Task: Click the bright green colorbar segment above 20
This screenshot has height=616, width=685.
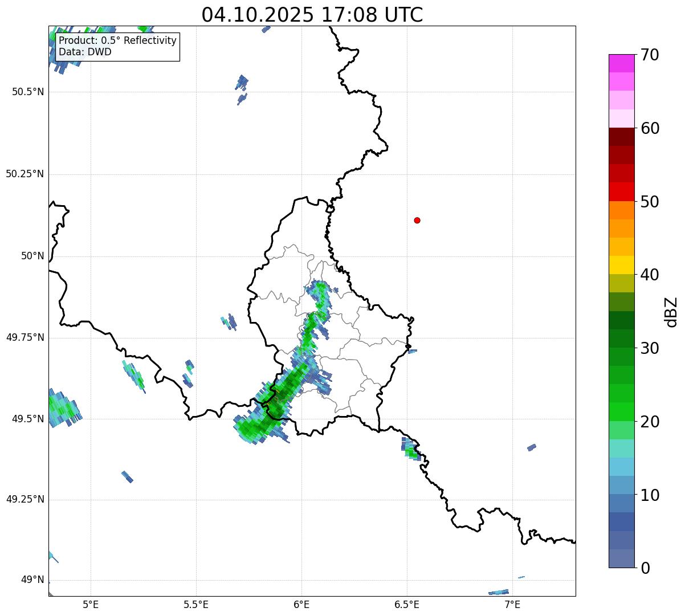Action: [x=621, y=412]
